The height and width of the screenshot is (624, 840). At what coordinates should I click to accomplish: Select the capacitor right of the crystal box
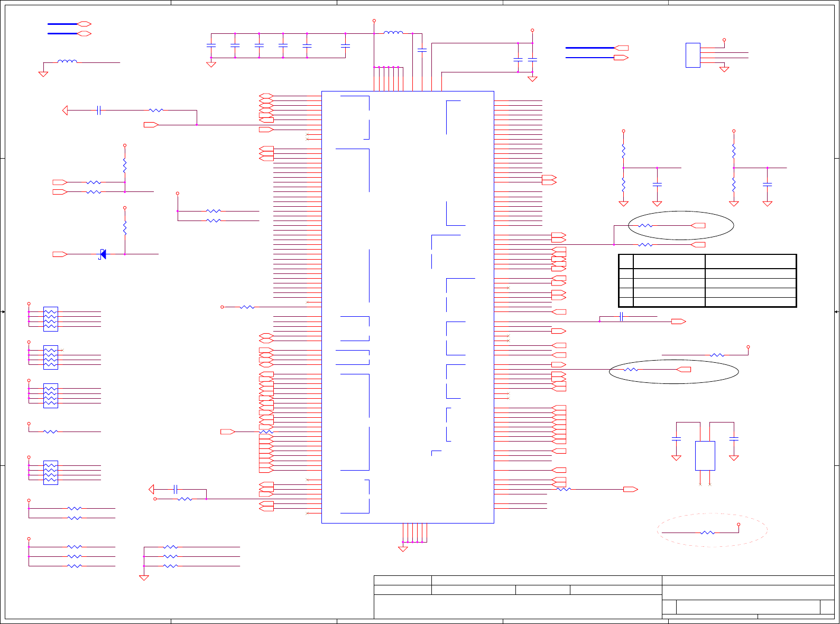[x=734, y=439]
